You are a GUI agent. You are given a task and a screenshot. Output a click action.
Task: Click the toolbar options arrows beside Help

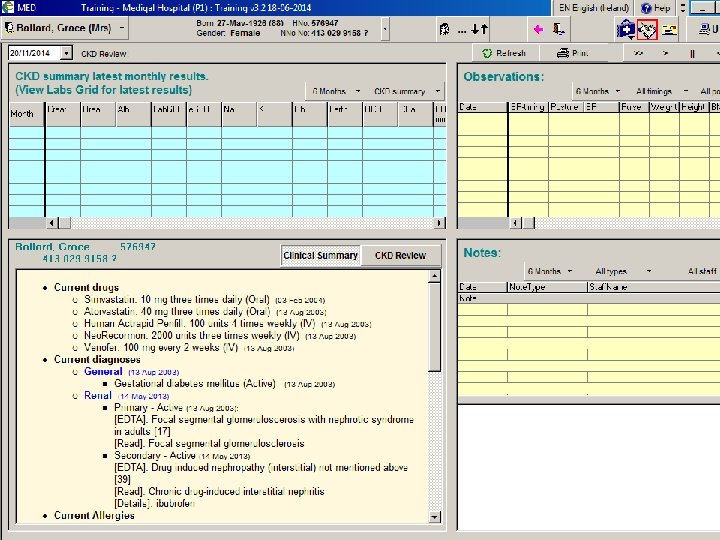pos(682,8)
